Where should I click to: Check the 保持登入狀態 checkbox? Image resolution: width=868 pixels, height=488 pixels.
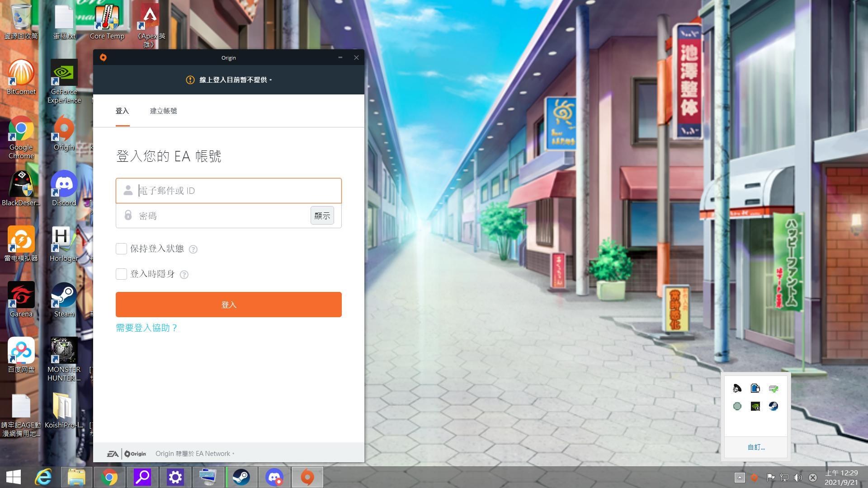(x=121, y=249)
